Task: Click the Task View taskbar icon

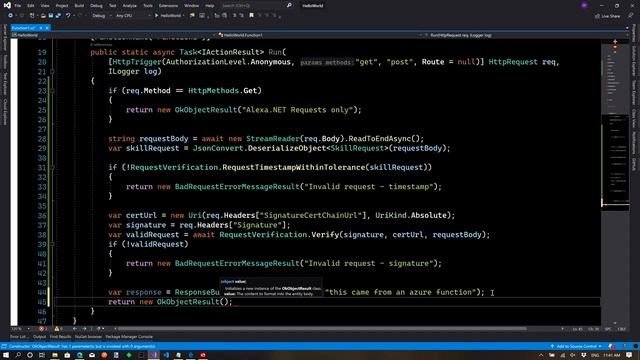Action: tap(42, 356)
